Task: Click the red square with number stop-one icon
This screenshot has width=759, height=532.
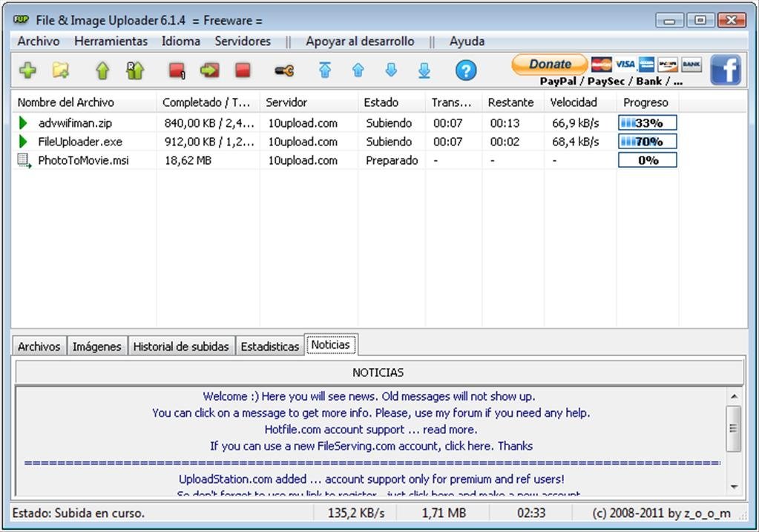Action: click(x=177, y=70)
